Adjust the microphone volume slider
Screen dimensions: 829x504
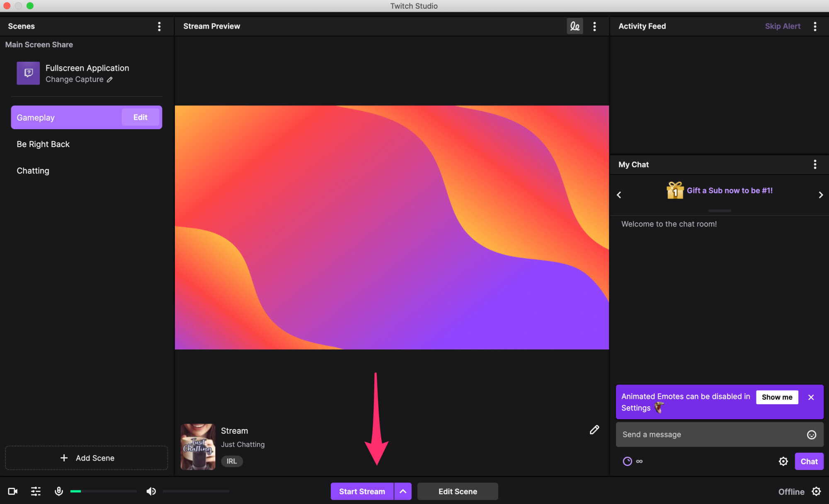pos(103,491)
